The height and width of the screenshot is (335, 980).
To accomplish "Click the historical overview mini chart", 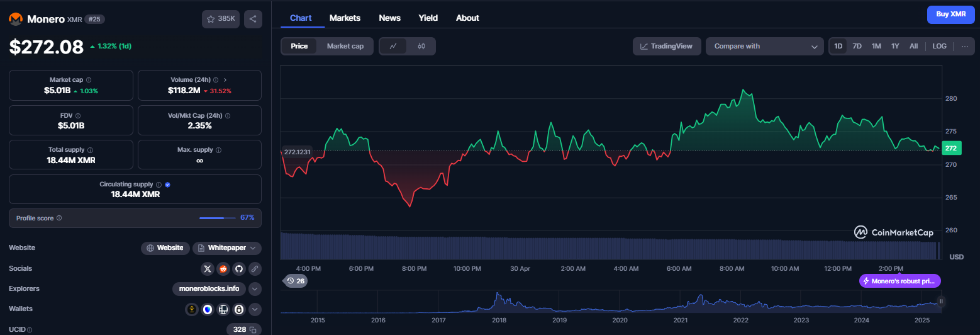I will (x=610, y=303).
